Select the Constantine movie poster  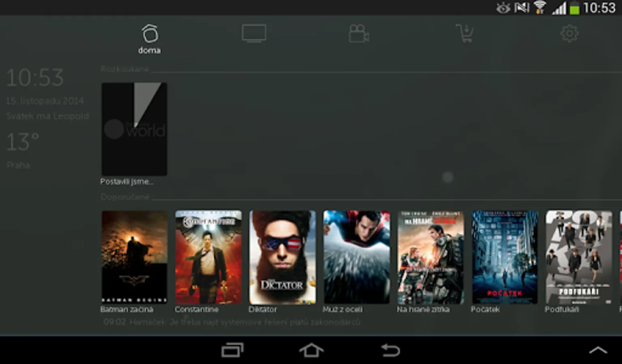click(x=208, y=257)
